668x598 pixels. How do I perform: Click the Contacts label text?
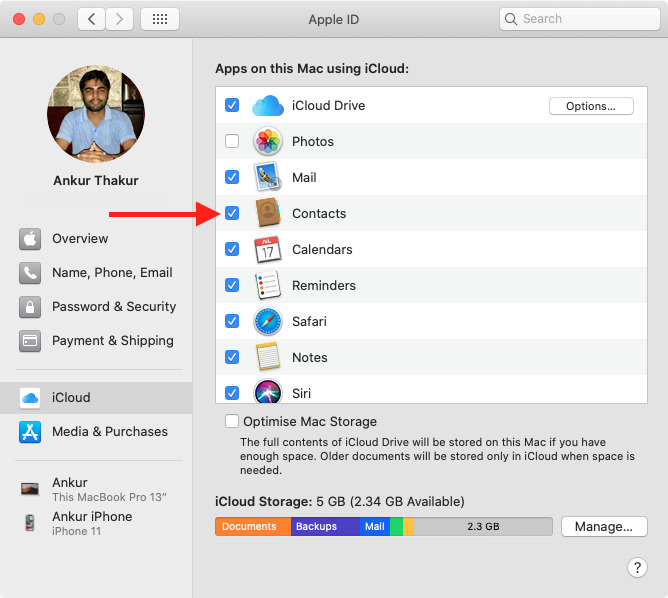tap(319, 213)
